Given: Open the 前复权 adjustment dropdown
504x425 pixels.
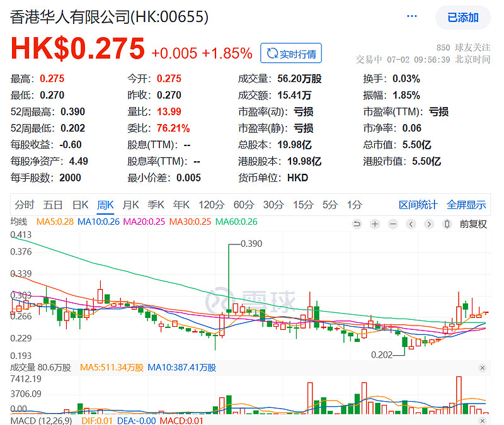Looking at the screenshot, I should click(x=473, y=224).
